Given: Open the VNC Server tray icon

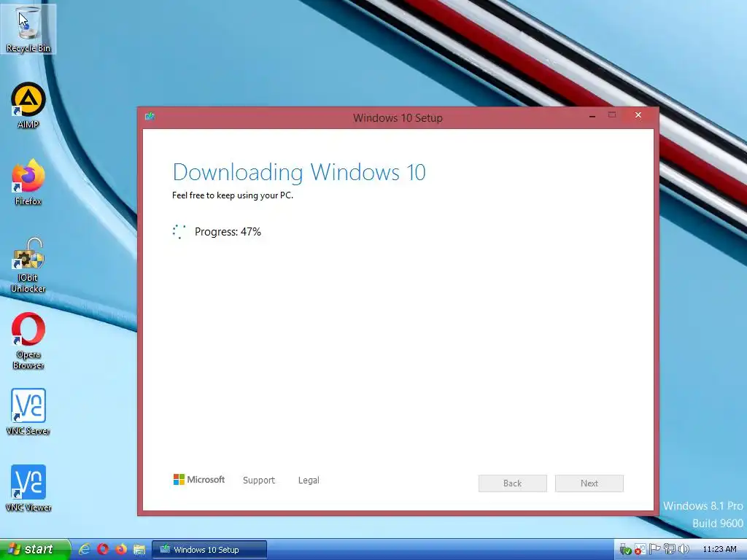Looking at the screenshot, I should pyautogui.click(x=640, y=549).
